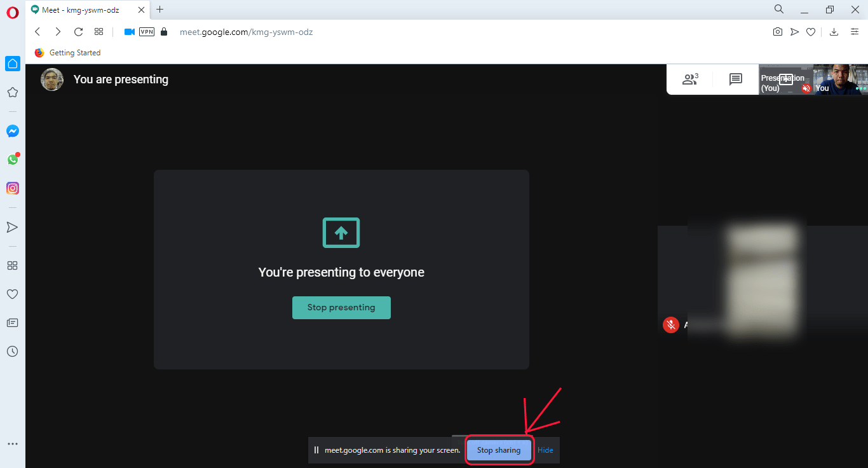This screenshot has width=868, height=468.
Task: Send page to My Flow
Action: point(794,31)
